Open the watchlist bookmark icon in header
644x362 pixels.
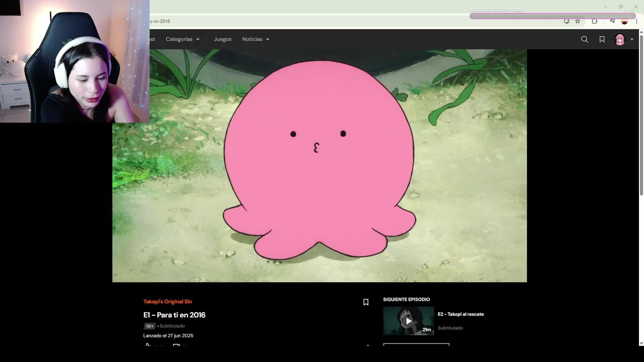[602, 39]
